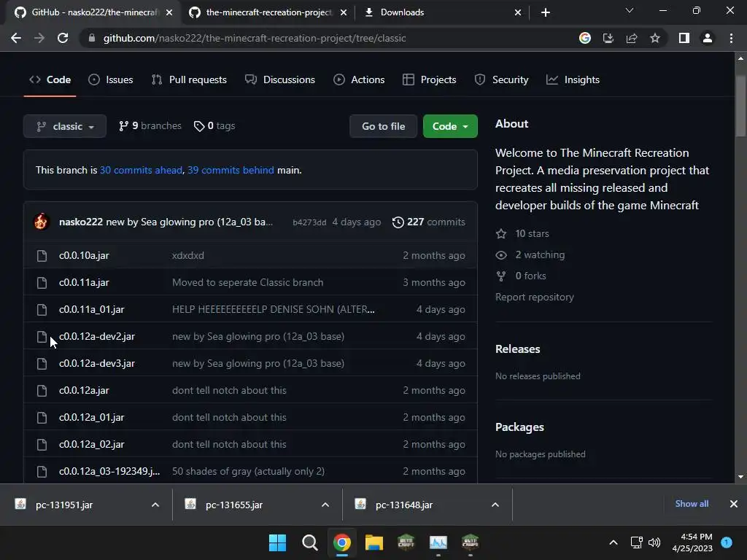Open the Chrome profile icon
Screen dimensions: 747x560
(x=708, y=38)
